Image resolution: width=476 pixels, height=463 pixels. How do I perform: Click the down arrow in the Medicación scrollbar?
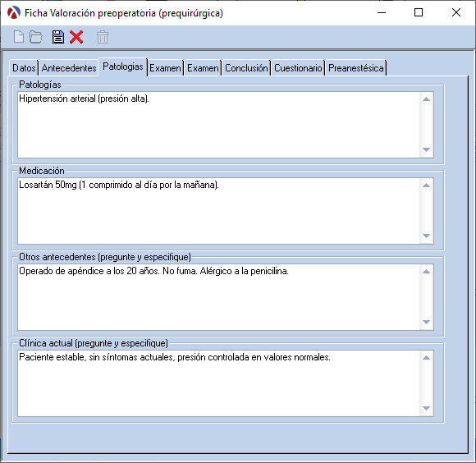point(426,236)
